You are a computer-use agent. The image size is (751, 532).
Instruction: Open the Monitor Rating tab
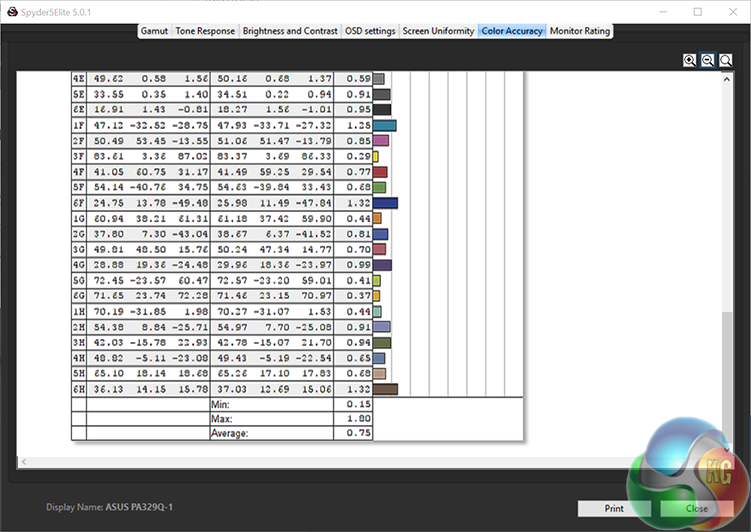point(580,31)
